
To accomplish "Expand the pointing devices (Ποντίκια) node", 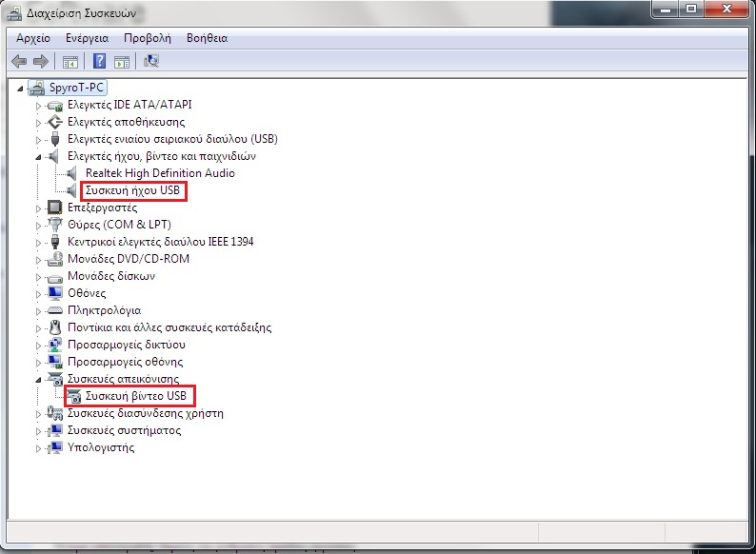I will (38, 328).
